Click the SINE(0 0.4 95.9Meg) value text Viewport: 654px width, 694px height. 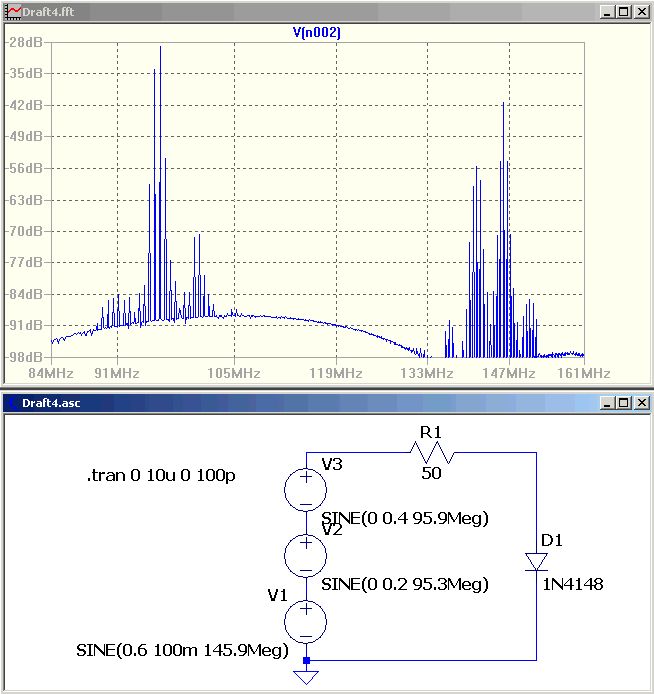coord(405,518)
